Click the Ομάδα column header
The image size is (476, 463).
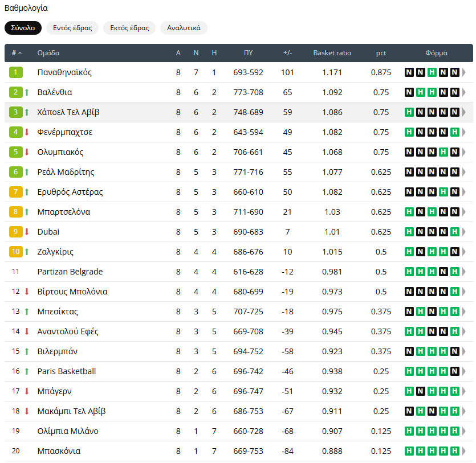[x=48, y=53]
